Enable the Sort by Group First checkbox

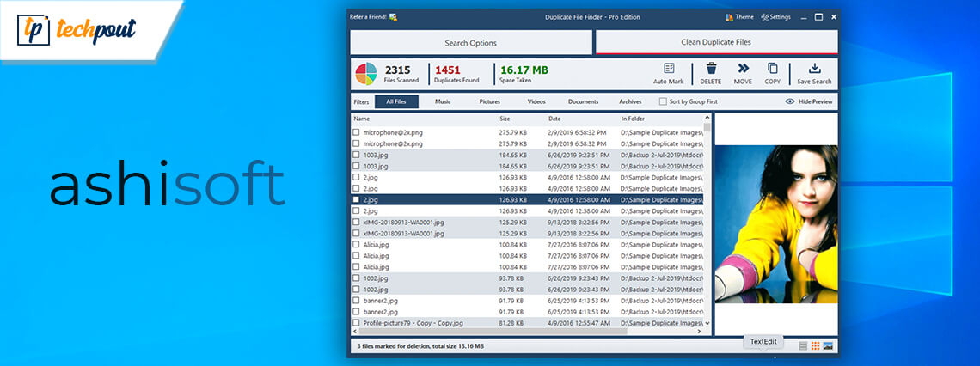click(663, 101)
